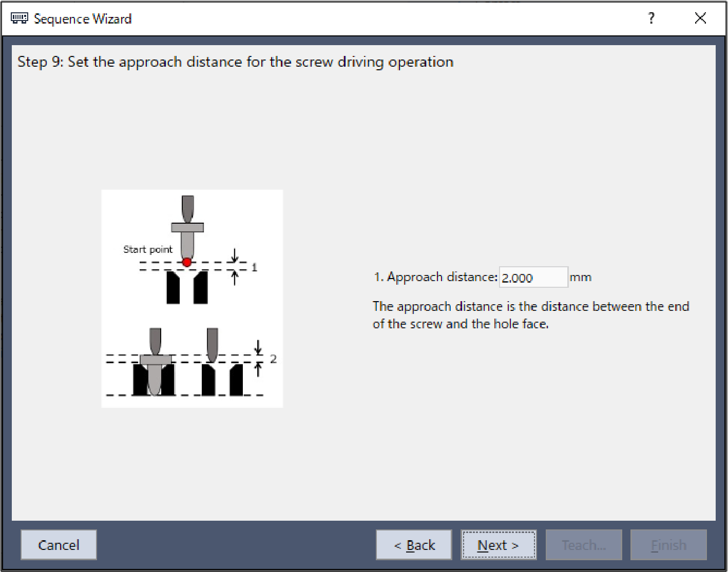Viewport: 728px width, 572px height.
Task: Click the "1. Approach distance:" label
Action: click(435, 277)
